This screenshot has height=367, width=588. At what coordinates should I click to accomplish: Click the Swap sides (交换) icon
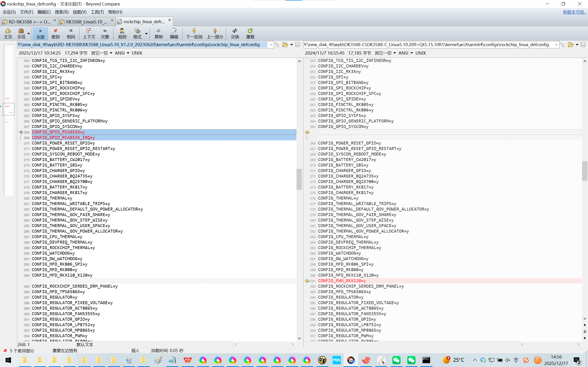(x=235, y=33)
